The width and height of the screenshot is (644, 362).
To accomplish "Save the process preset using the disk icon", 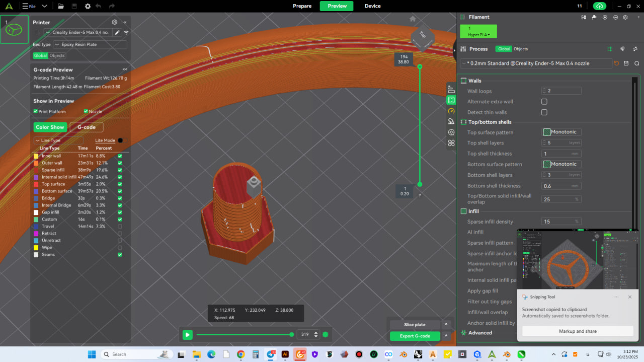I will (x=626, y=63).
